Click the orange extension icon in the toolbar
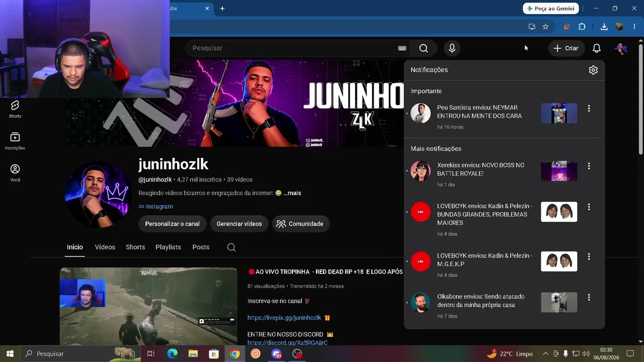Screen dimensions: 644x362 [x=567, y=27]
